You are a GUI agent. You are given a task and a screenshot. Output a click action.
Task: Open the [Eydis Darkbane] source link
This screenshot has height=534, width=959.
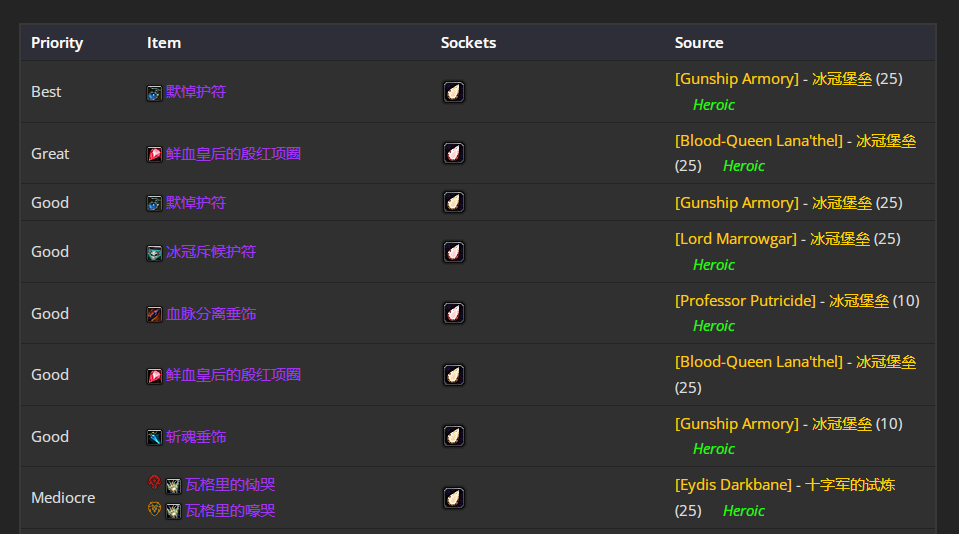click(733, 485)
